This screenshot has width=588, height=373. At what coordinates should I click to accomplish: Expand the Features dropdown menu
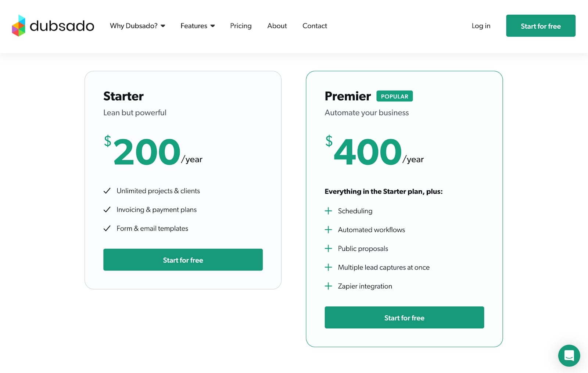197,26
